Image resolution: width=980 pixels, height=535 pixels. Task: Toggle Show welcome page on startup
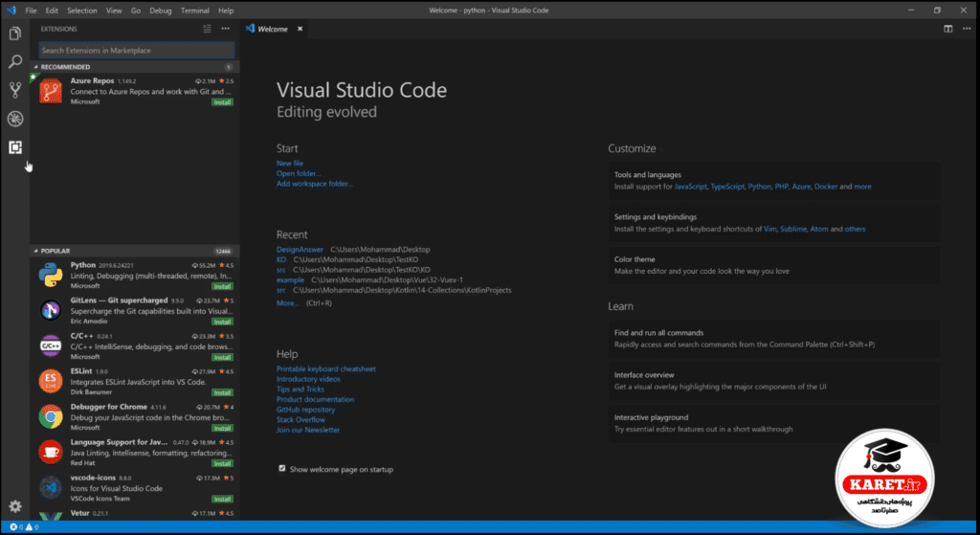point(282,468)
